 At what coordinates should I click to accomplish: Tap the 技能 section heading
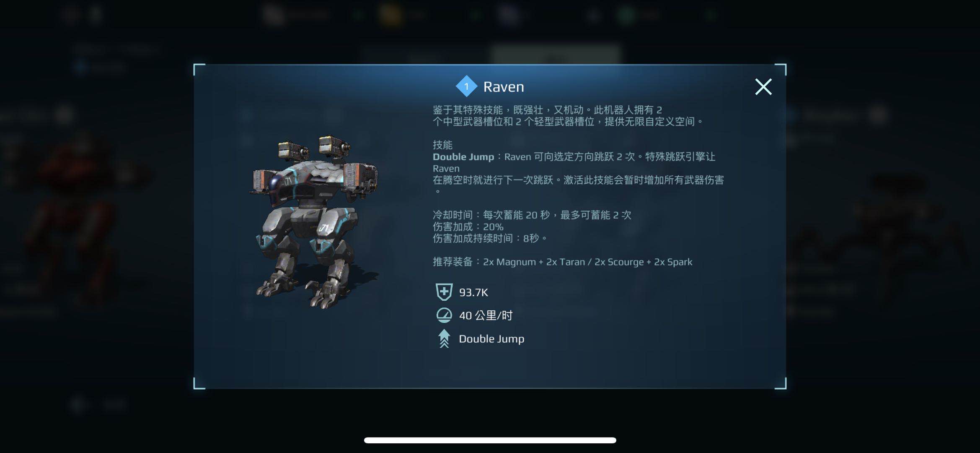tap(442, 145)
